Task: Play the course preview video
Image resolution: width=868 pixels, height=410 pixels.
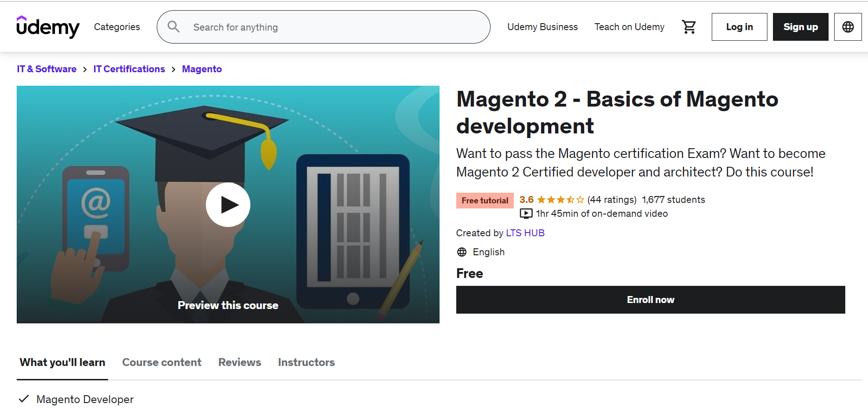Action: point(228,205)
